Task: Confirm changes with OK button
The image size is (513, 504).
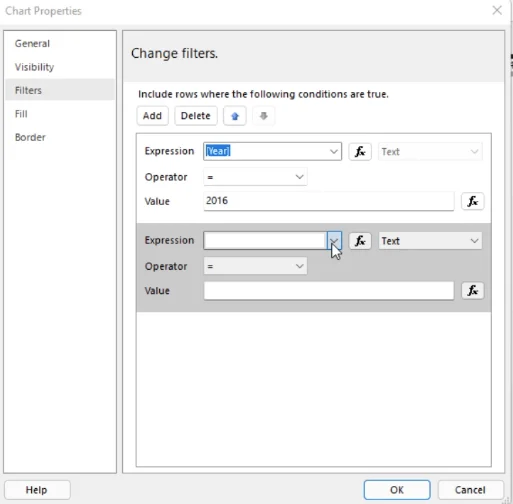Action: point(397,490)
